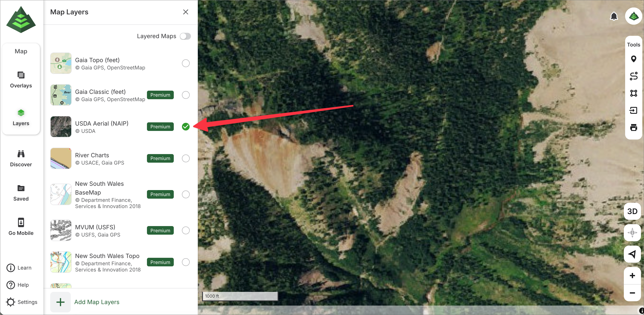Zoom out with the minus button
Image resolution: width=644 pixels, height=315 pixels.
pos(632,293)
